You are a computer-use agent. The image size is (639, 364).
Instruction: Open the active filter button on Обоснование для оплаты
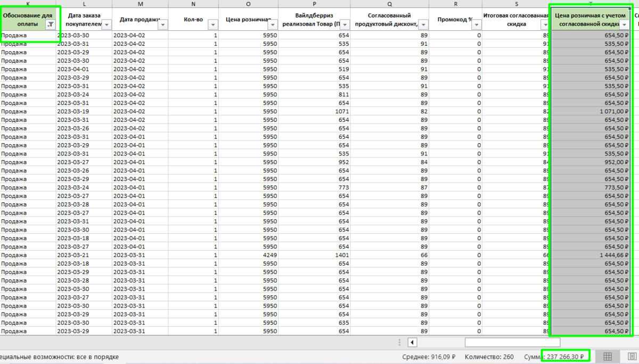[x=50, y=24]
